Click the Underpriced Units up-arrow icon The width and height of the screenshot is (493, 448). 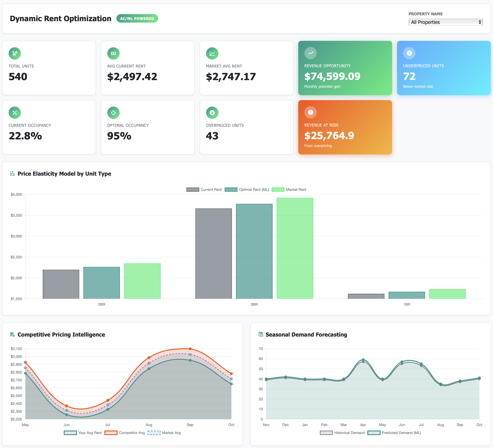coord(409,53)
